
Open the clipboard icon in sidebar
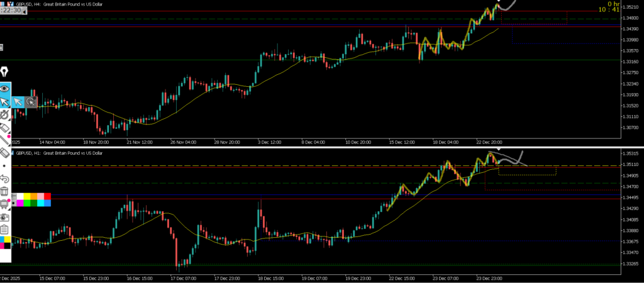point(4,229)
